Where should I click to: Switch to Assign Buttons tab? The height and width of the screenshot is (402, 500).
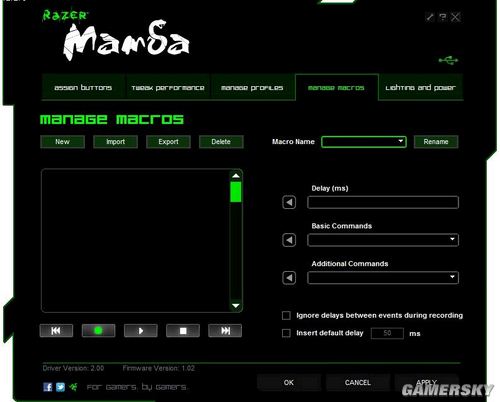click(x=83, y=88)
